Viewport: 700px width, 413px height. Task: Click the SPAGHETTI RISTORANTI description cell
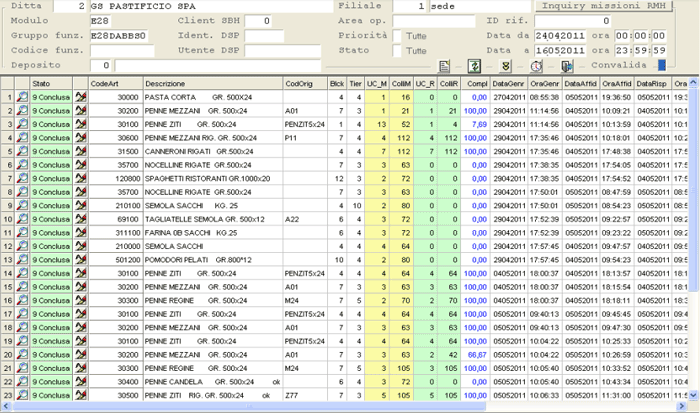point(213,178)
